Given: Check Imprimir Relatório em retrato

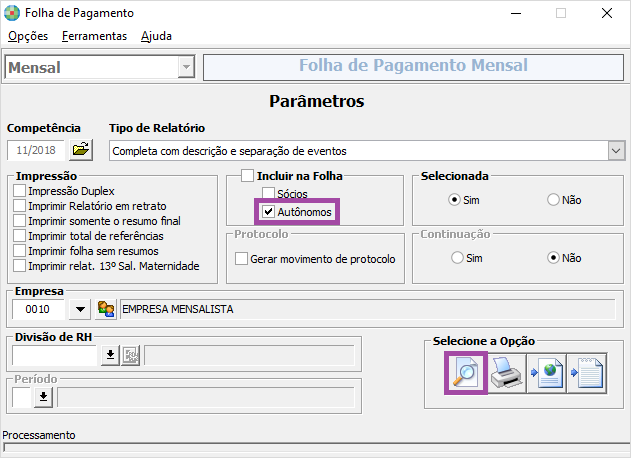Looking at the screenshot, I should 19,206.
